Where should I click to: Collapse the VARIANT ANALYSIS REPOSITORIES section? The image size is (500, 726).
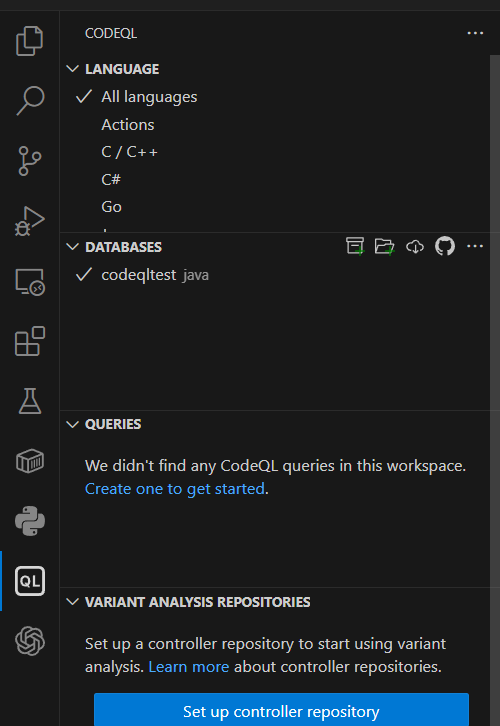73,602
